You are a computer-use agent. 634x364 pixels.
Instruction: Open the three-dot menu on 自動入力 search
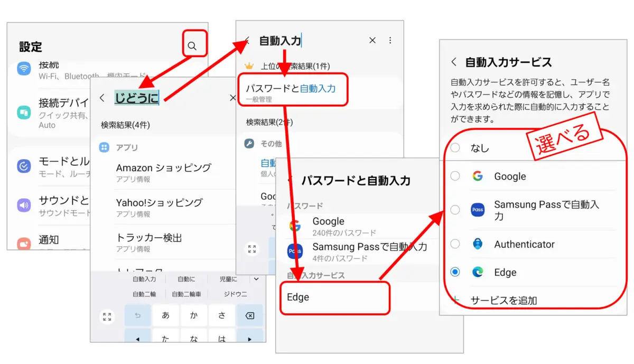pos(391,40)
